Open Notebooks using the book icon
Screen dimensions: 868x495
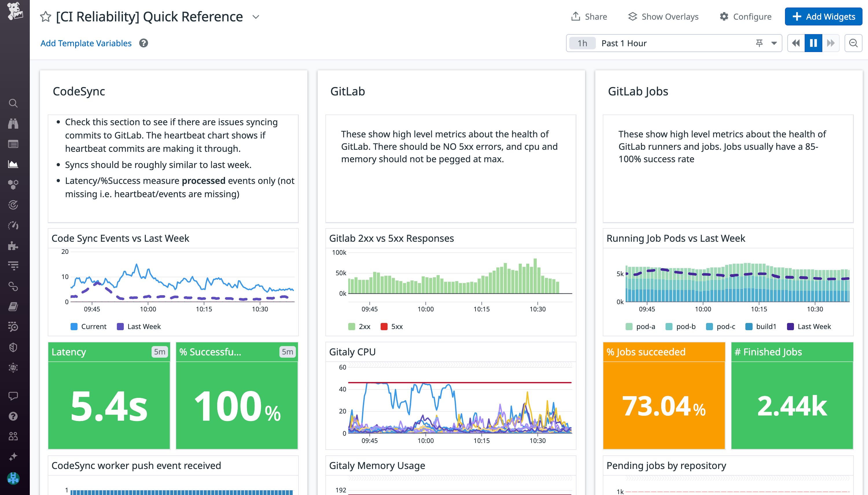(13, 306)
